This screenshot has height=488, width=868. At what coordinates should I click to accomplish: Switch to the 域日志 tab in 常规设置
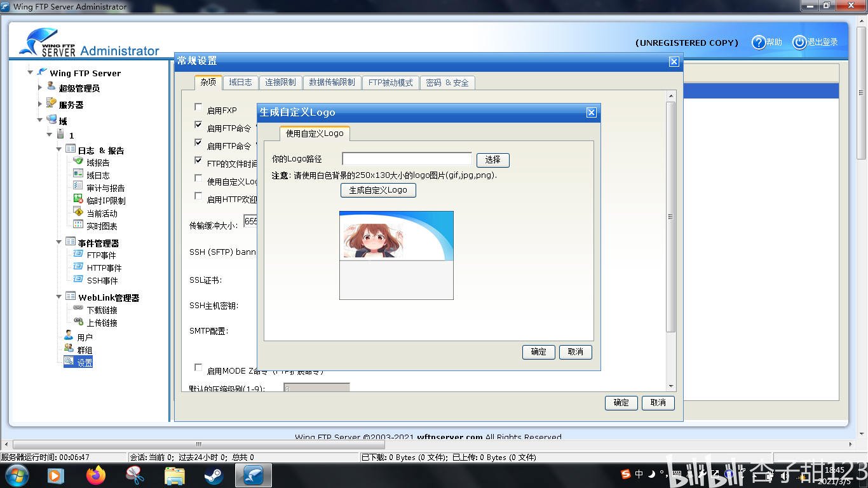pos(241,83)
